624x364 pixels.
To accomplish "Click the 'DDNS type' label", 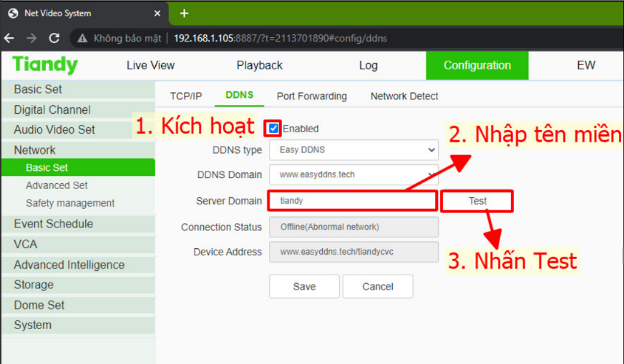I will (237, 150).
